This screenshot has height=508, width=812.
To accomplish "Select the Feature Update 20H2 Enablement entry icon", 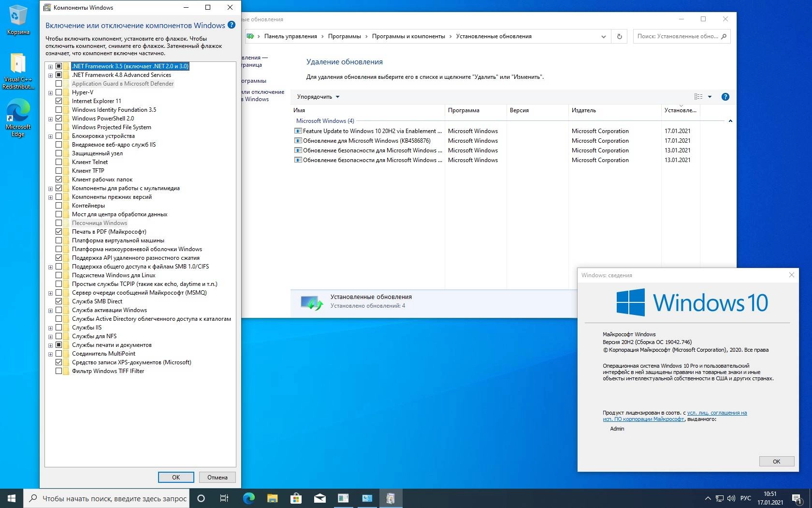I will 298,131.
